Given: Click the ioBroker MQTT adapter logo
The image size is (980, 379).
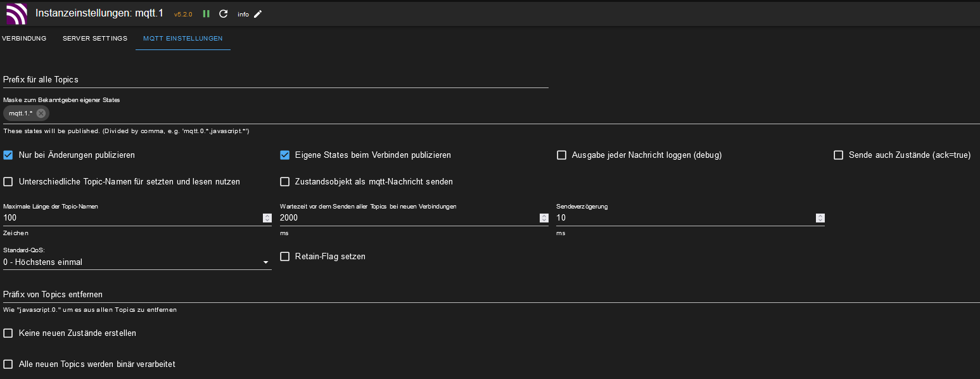Looking at the screenshot, I should click(x=16, y=13).
